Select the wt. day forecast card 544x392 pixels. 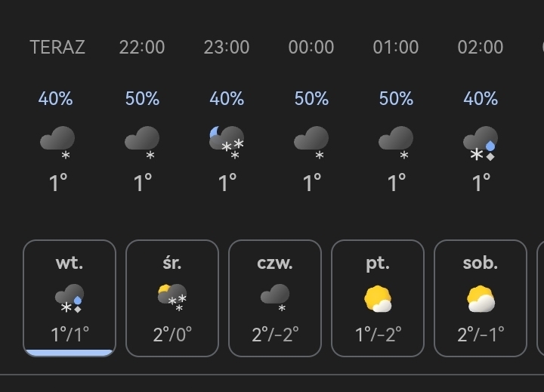[70, 298]
